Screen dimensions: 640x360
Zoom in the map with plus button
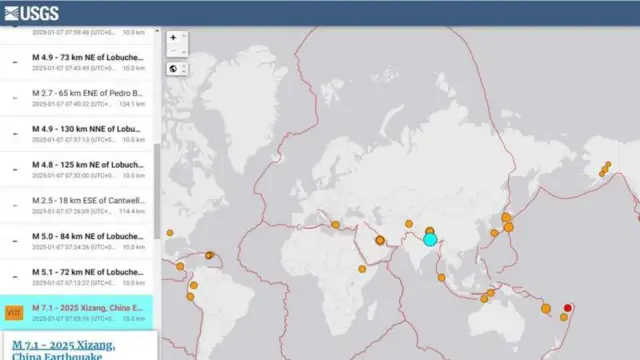[x=173, y=38]
